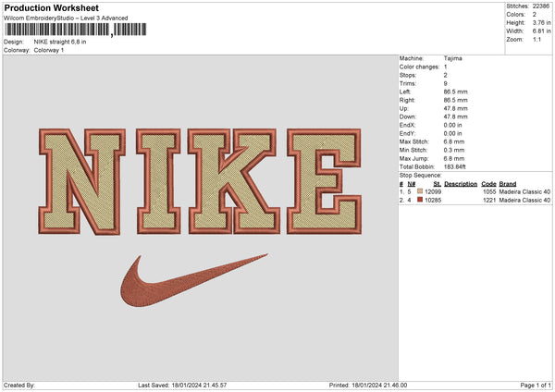Select the beige thread swatch for stop 1
This screenshot has width=555, height=392.
click(421, 191)
